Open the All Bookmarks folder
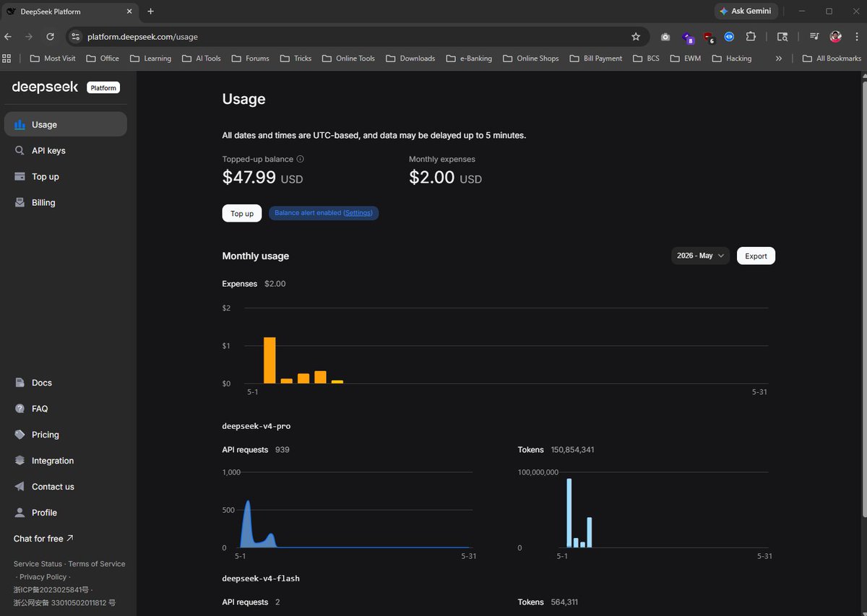867x616 pixels. [832, 58]
